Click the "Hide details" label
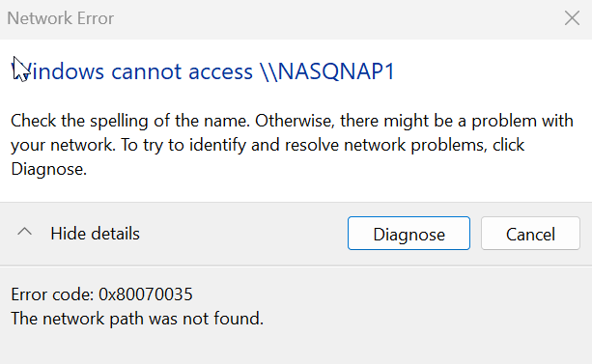This screenshot has width=592, height=364. 96,234
